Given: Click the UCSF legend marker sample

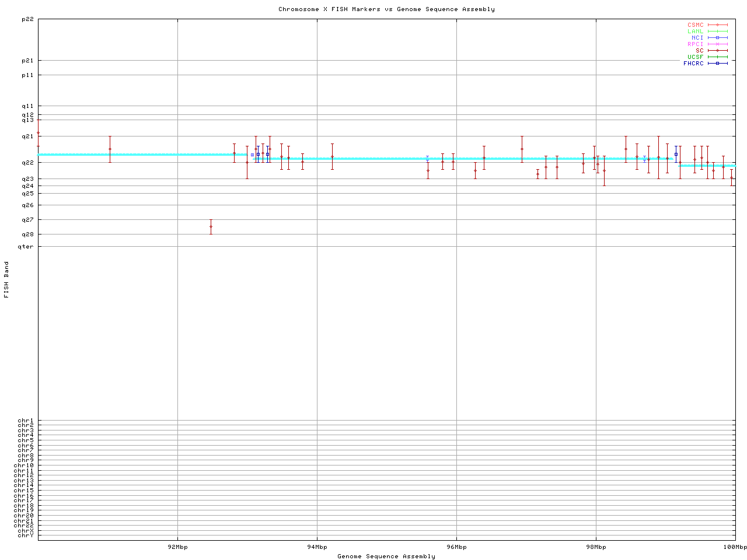Looking at the screenshot, I should [x=717, y=57].
